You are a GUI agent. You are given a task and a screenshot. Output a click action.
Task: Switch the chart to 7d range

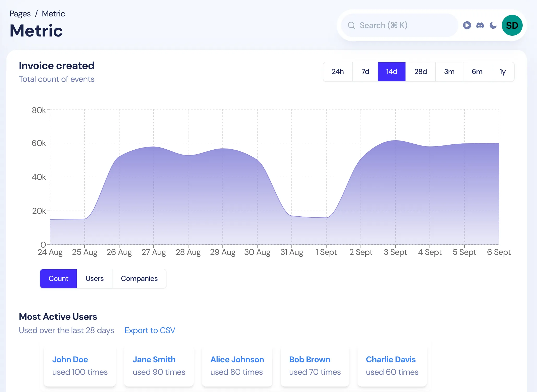[365, 71]
